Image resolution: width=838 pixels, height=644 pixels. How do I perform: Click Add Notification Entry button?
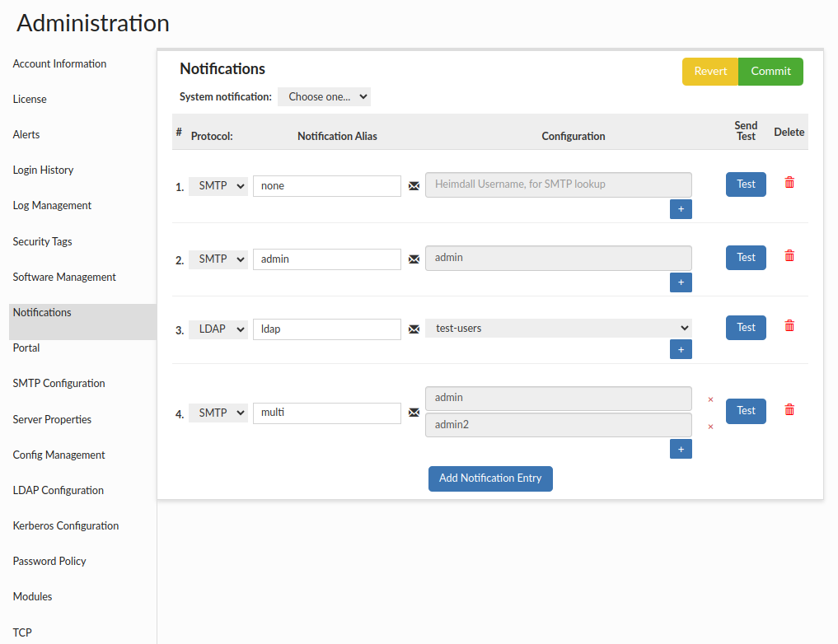pyautogui.click(x=490, y=478)
